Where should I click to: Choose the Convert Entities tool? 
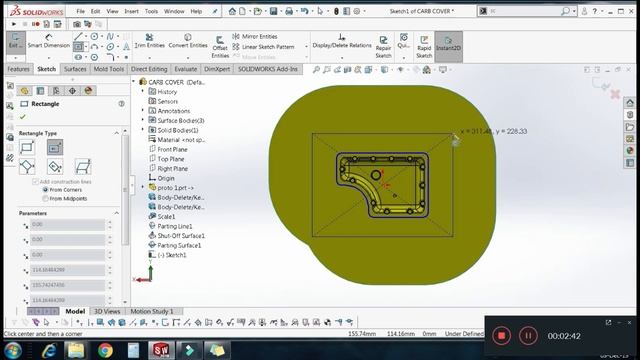click(x=188, y=41)
